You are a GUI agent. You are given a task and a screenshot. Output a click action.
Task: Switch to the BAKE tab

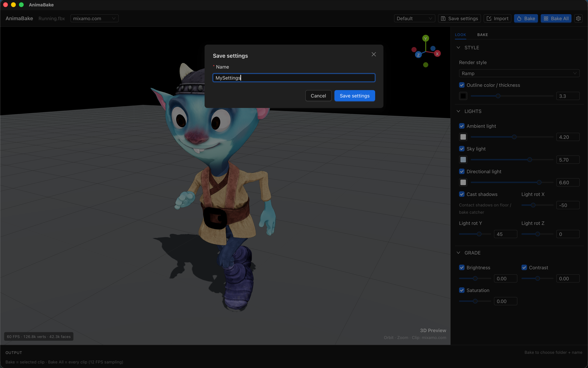(x=482, y=35)
